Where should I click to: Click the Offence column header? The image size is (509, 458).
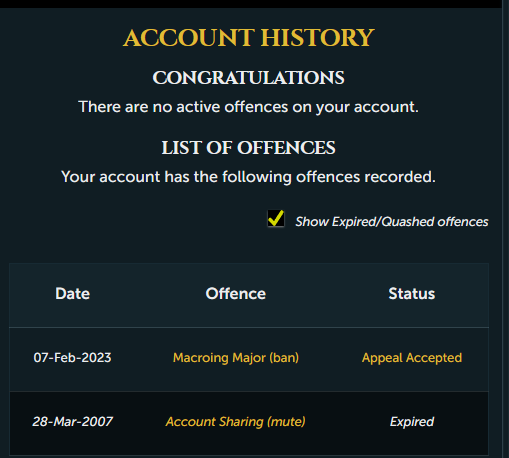236,294
